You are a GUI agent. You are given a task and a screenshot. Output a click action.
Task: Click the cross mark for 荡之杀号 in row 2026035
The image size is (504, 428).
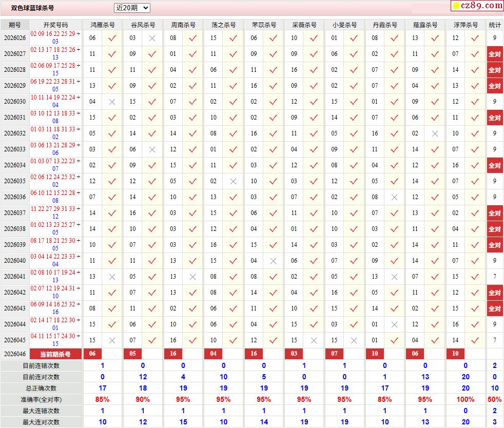coord(233,181)
